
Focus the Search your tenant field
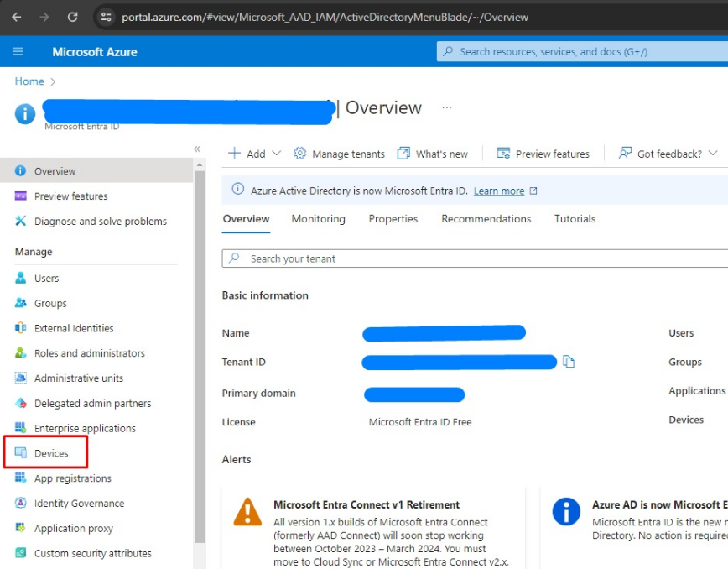[475, 258]
